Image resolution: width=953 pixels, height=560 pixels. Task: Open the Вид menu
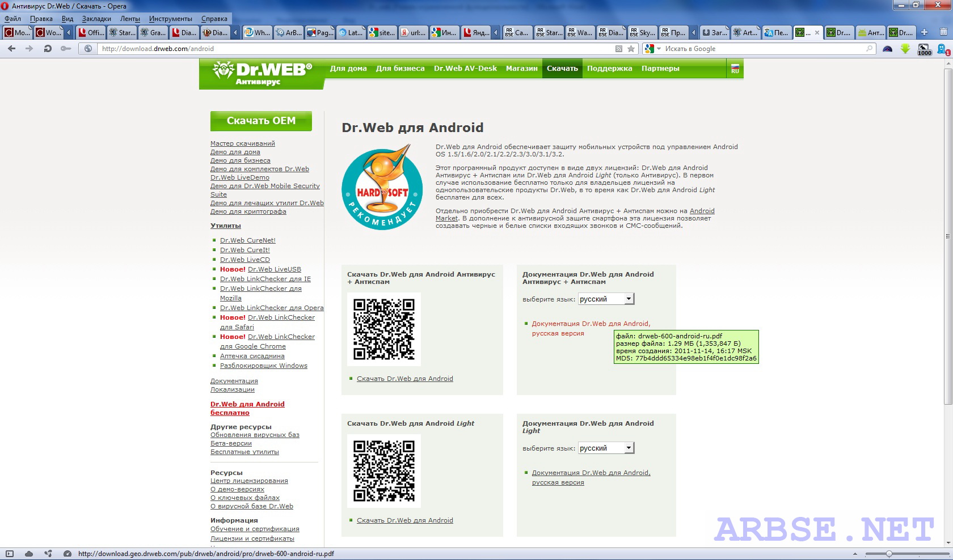[68, 19]
